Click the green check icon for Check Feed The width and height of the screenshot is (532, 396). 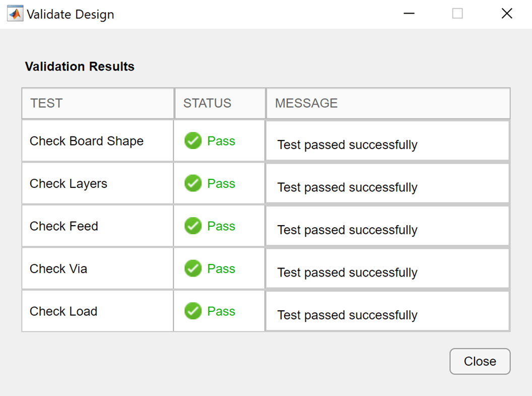click(193, 226)
